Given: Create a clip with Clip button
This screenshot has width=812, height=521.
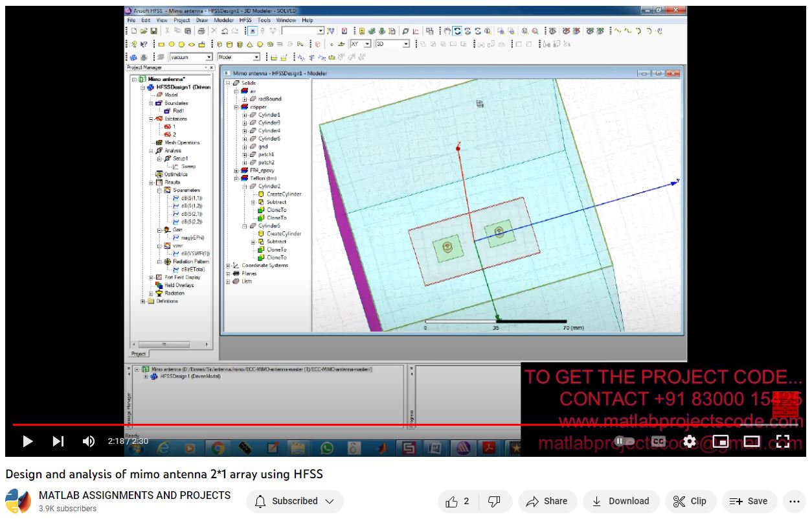Looking at the screenshot, I should [690, 501].
